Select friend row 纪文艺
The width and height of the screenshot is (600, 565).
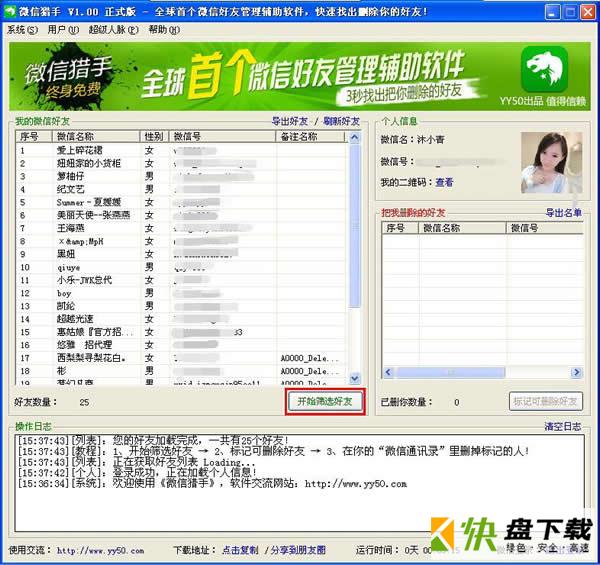181,189
